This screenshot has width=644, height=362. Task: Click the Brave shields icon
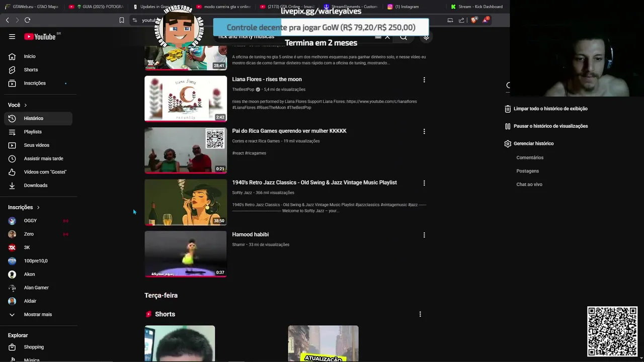pos(473,20)
